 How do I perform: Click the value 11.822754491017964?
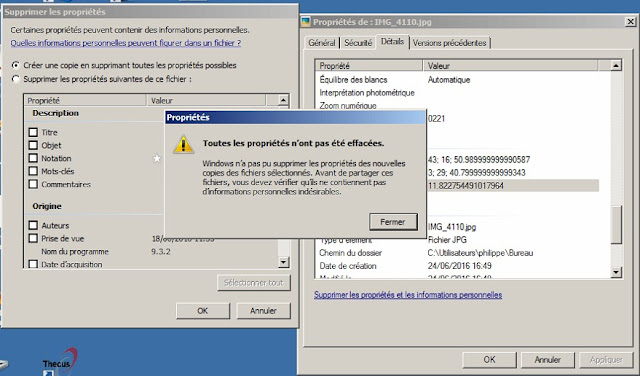tap(466, 186)
